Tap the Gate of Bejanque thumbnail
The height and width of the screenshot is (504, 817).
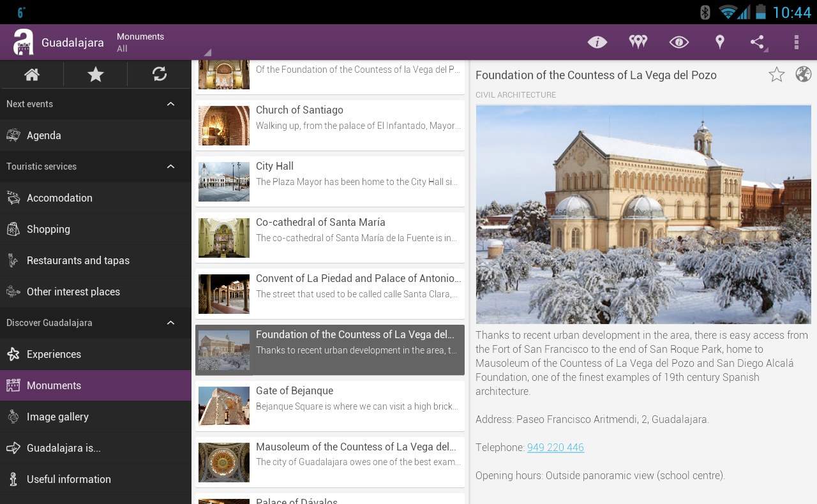(224, 406)
